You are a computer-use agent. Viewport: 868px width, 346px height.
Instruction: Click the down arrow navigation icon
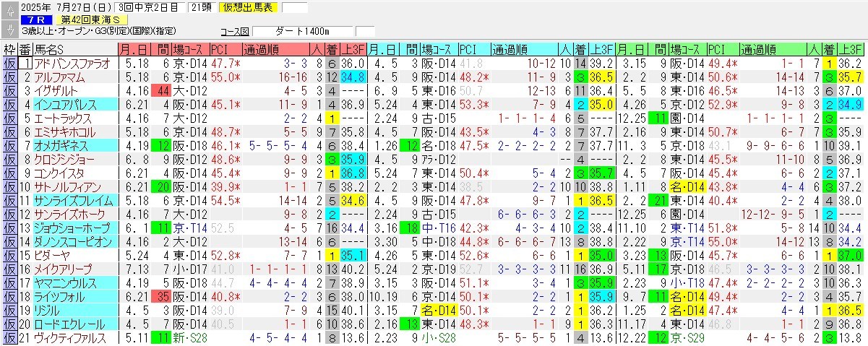click(x=10, y=30)
